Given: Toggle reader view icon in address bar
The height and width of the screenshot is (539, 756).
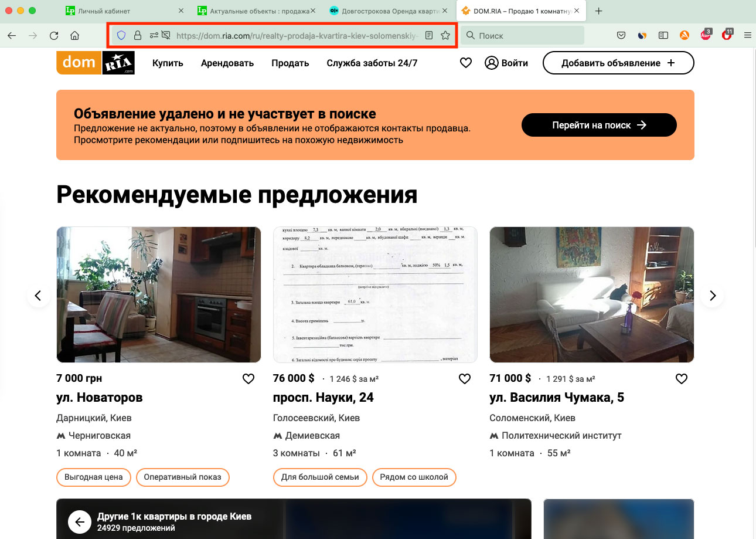Looking at the screenshot, I should (429, 35).
